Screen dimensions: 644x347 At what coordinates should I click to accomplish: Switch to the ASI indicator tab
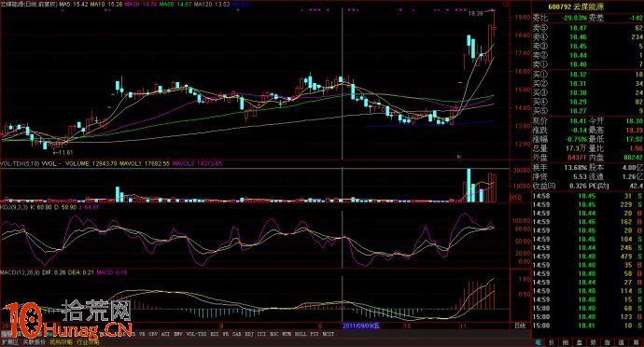165,334
